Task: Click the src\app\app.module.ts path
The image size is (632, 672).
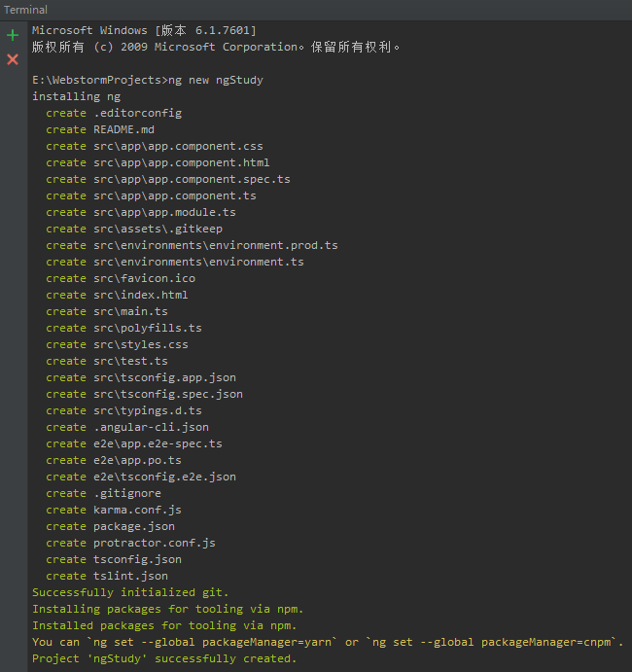Action: 164,212
